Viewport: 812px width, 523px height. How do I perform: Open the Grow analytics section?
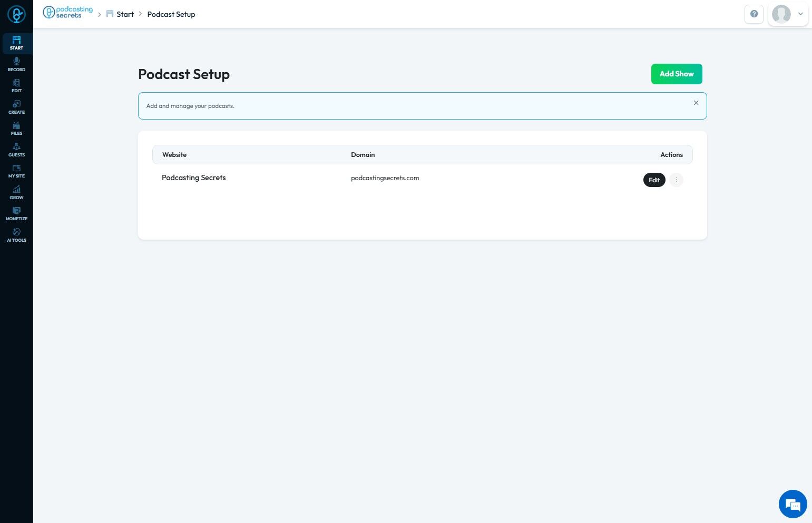[x=16, y=193]
